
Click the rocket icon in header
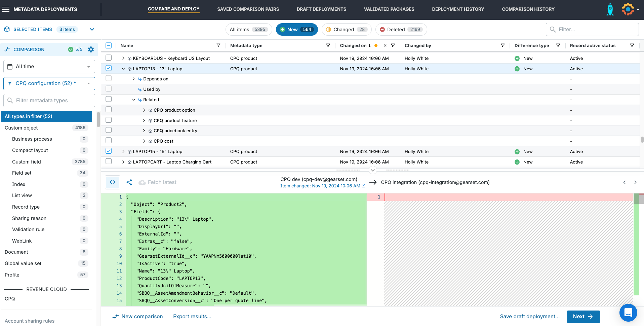pyautogui.click(x=610, y=9)
